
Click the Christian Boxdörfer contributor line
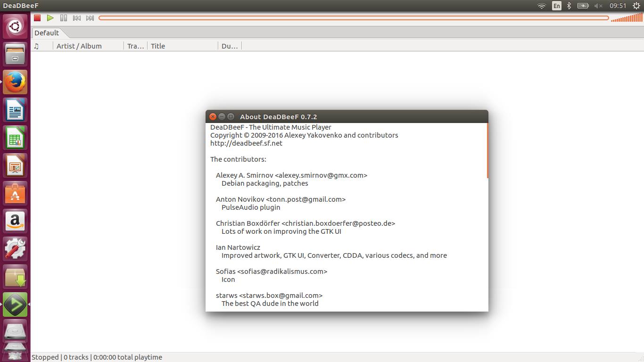click(x=305, y=223)
